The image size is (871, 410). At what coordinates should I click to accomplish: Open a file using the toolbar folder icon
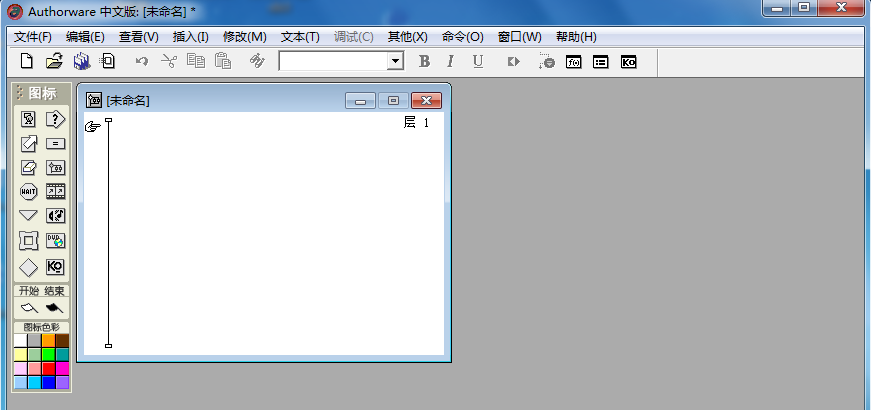tap(54, 61)
